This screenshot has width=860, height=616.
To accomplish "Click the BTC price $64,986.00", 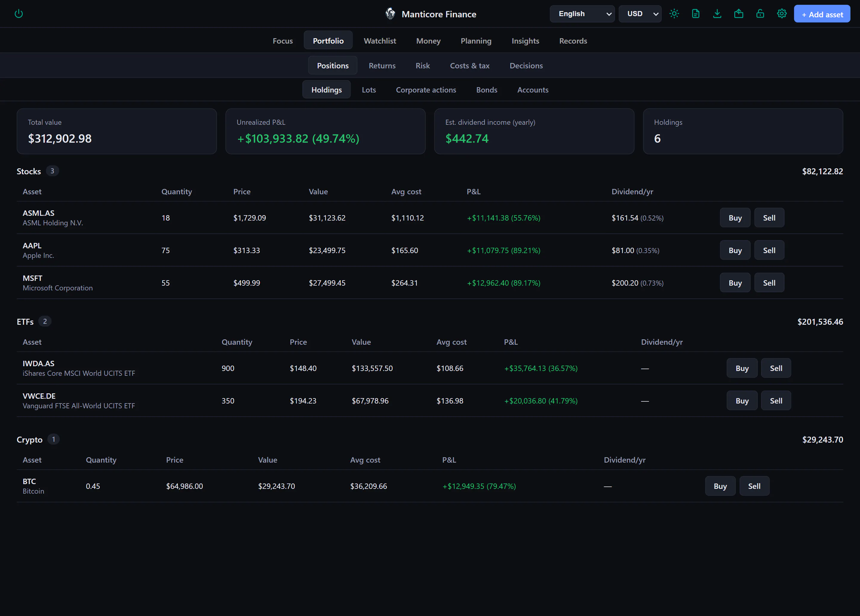I will (x=184, y=486).
